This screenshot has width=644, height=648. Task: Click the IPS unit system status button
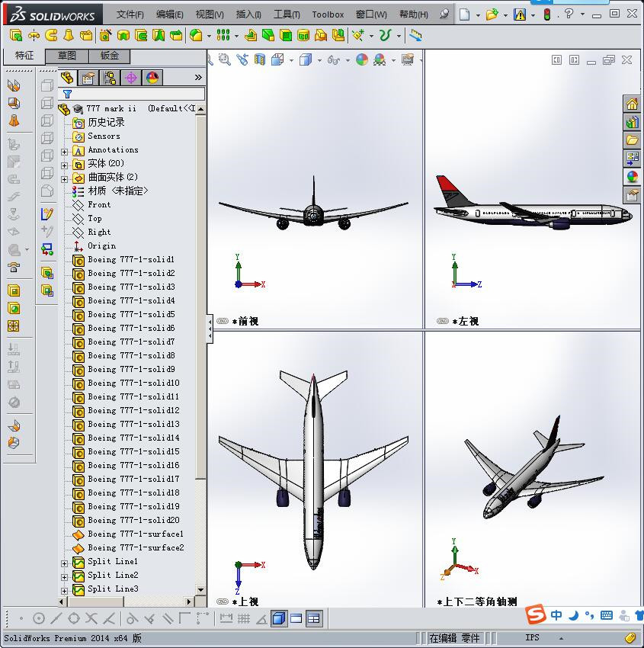pyautogui.click(x=532, y=637)
